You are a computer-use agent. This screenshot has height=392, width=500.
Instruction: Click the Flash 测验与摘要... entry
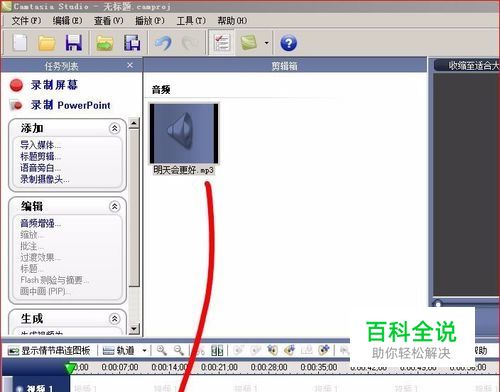[54, 280]
